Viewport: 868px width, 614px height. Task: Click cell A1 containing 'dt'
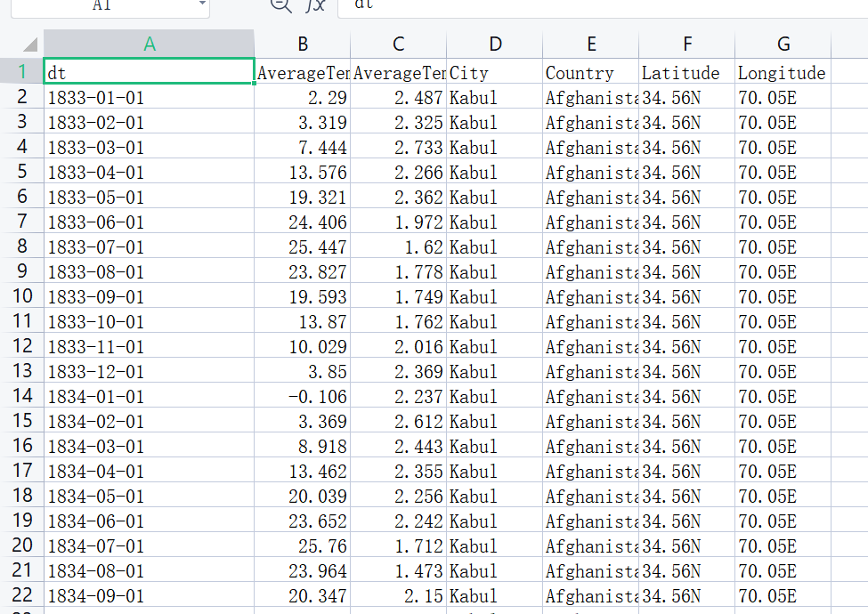click(149, 71)
